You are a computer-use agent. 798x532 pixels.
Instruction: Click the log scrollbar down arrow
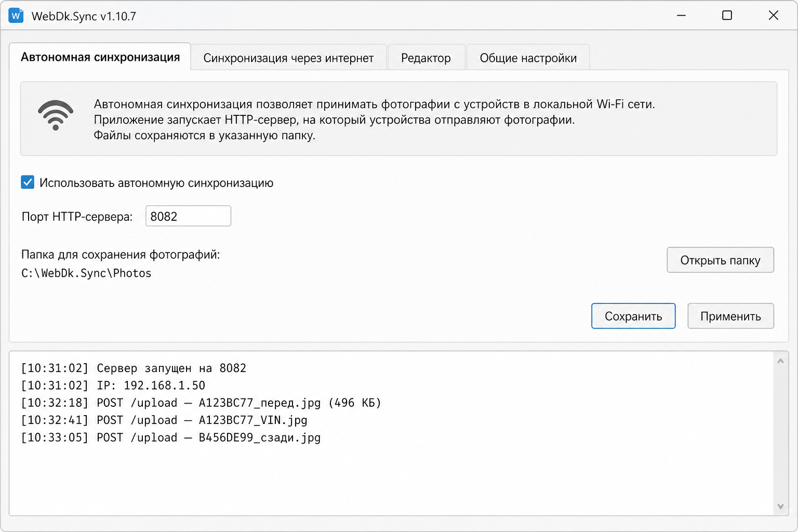pos(780,506)
